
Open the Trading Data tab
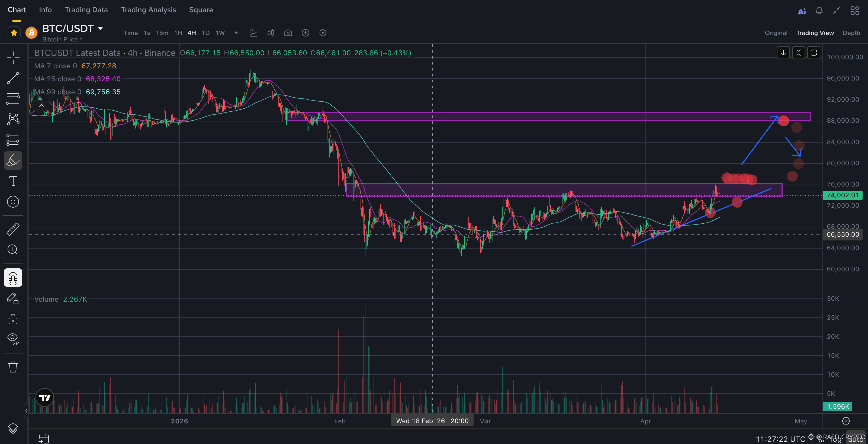click(86, 10)
